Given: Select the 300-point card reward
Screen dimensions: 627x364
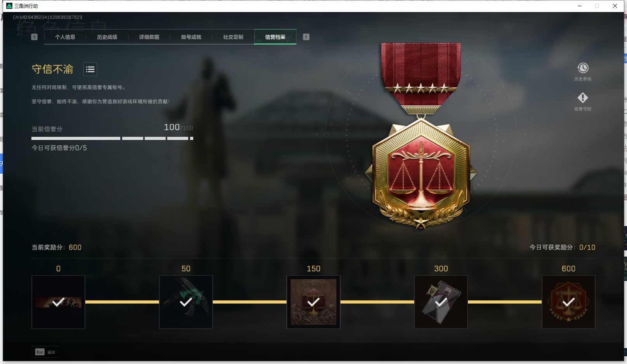Looking at the screenshot, I should click(441, 302).
